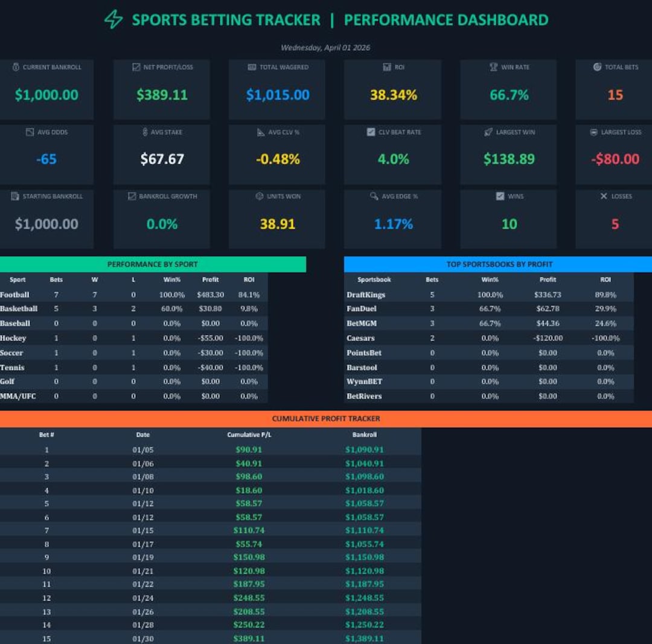Viewport: 652px width, 644px height.
Task: Click the $1,389.11 final bankroll cell
Action: (x=364, y=639)
